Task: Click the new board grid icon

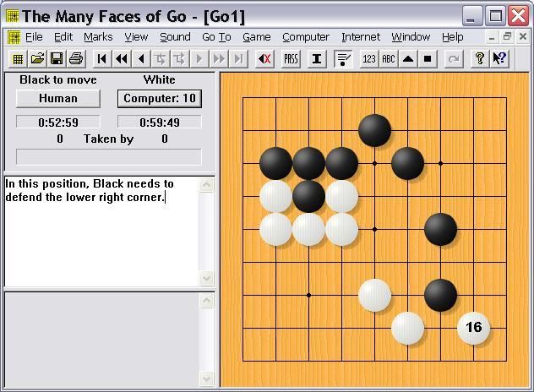Action: 17,58
